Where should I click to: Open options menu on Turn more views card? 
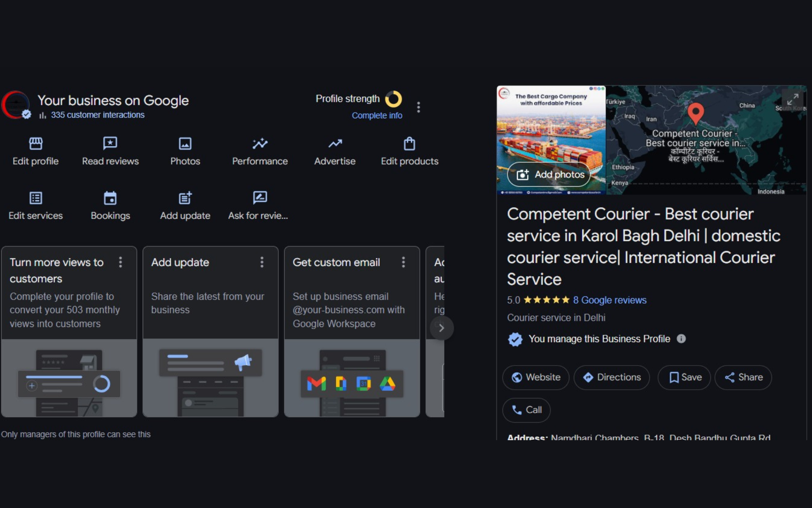click(x=121, y=262)
